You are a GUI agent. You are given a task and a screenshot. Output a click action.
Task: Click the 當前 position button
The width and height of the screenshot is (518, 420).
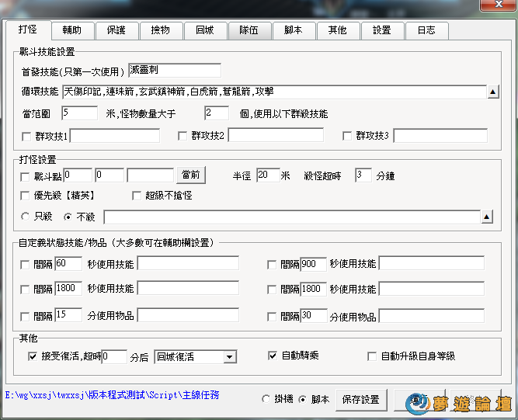tap(190, 175)
